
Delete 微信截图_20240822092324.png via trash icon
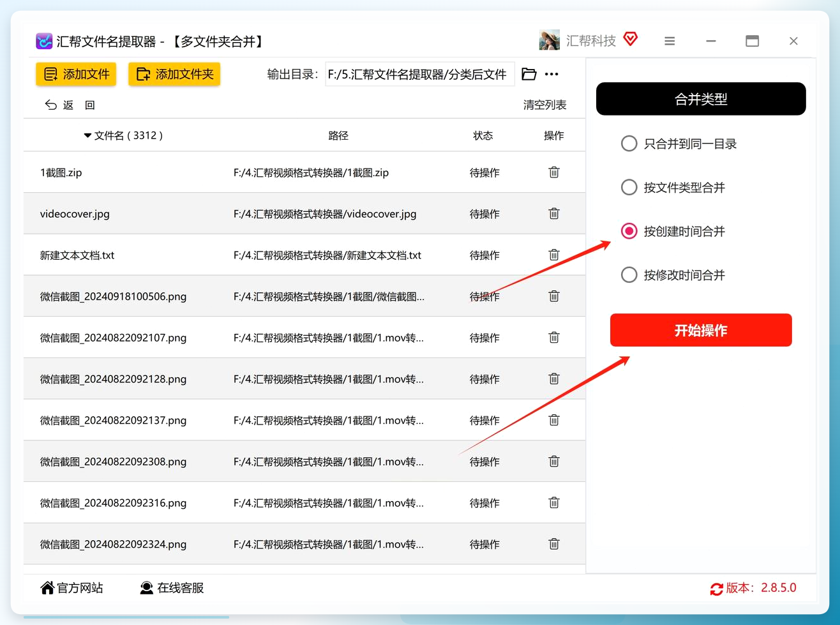[x=554, y=544]
